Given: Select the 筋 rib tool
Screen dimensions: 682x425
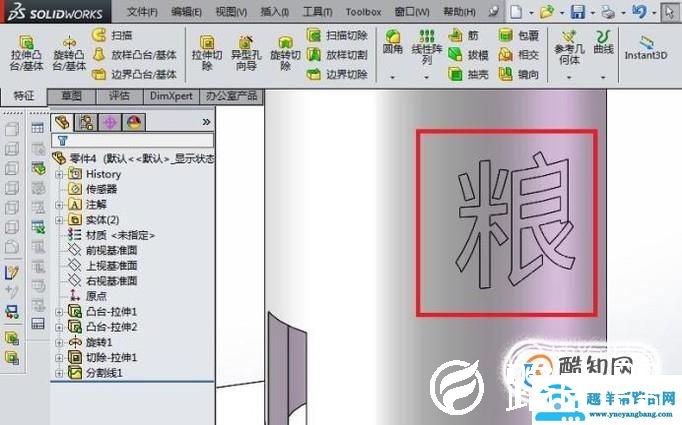Looking at the screenshot, I should pyautogui.click(x=464, y=35).
